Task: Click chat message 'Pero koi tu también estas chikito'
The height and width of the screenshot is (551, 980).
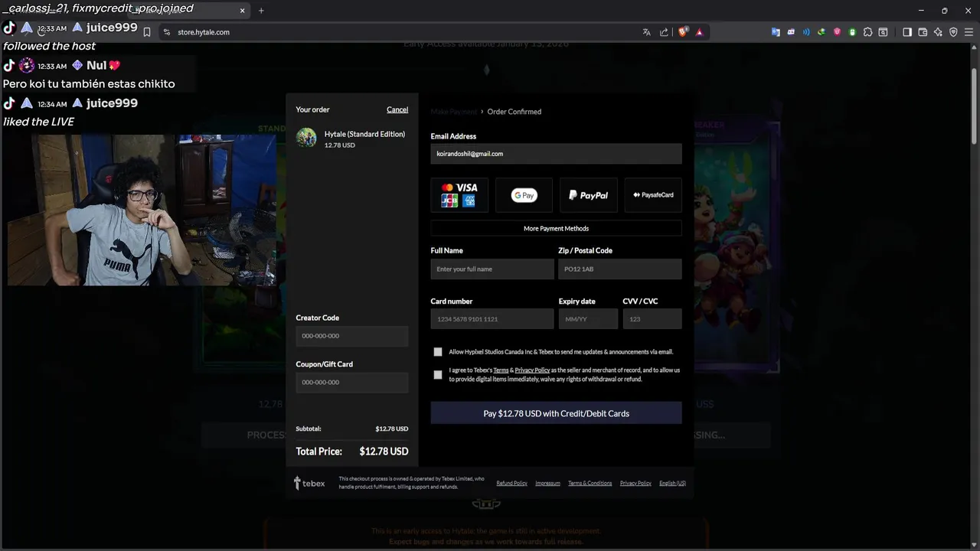Action: pyautogui.click(x=89, y=84)
